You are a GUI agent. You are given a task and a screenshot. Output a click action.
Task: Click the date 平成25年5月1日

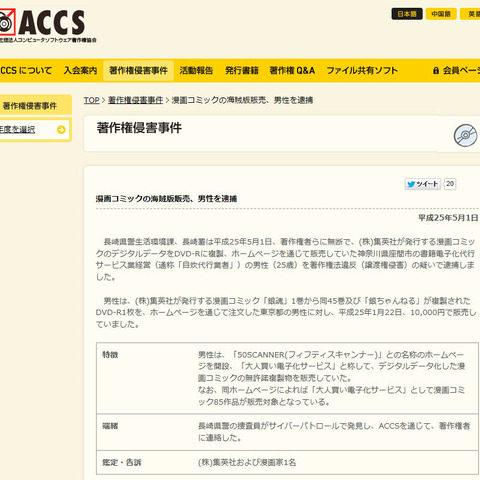coord(448,218)
